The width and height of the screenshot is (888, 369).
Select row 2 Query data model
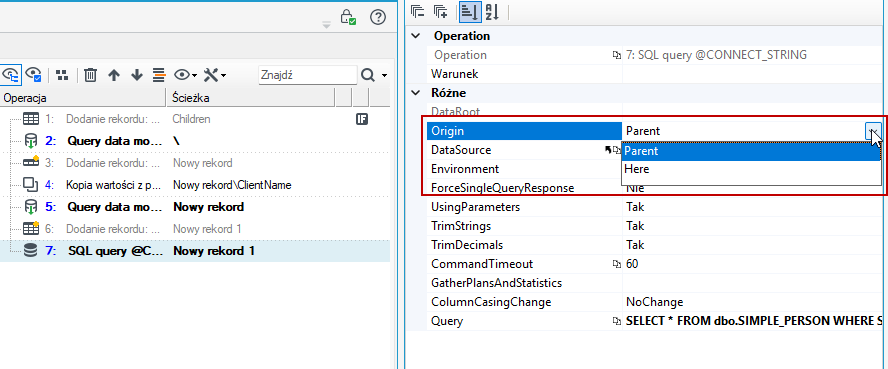click(195, 141)
